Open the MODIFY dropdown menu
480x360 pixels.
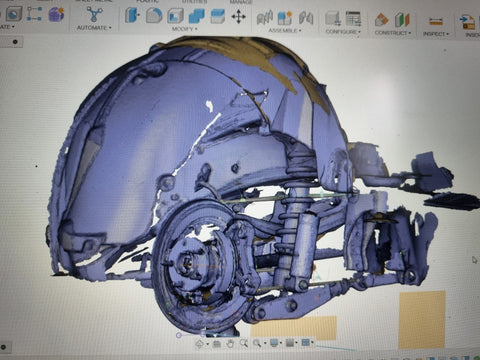click(x=184, y=29)
